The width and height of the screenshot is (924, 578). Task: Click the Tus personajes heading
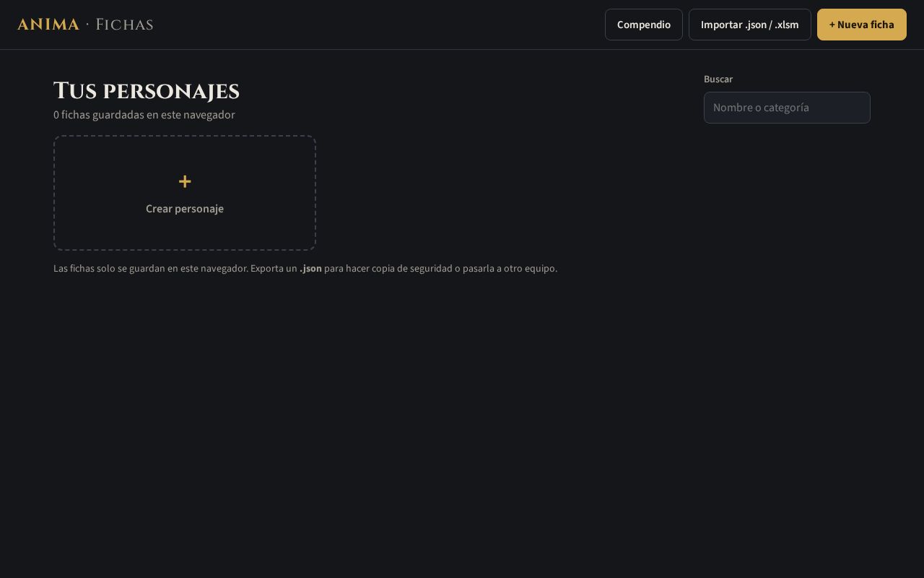(x=147, y=91)
